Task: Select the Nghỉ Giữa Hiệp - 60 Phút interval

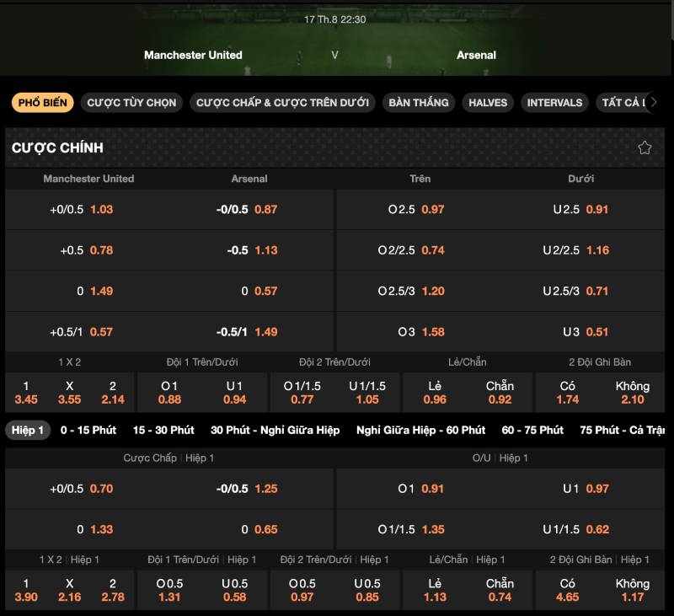Action: tap(420, 430)
